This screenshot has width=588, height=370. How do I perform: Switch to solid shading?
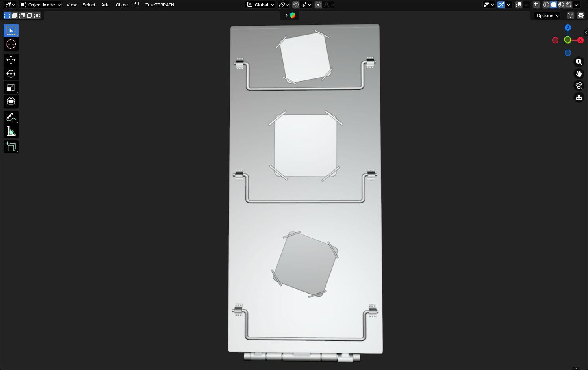tap(554, 5)
